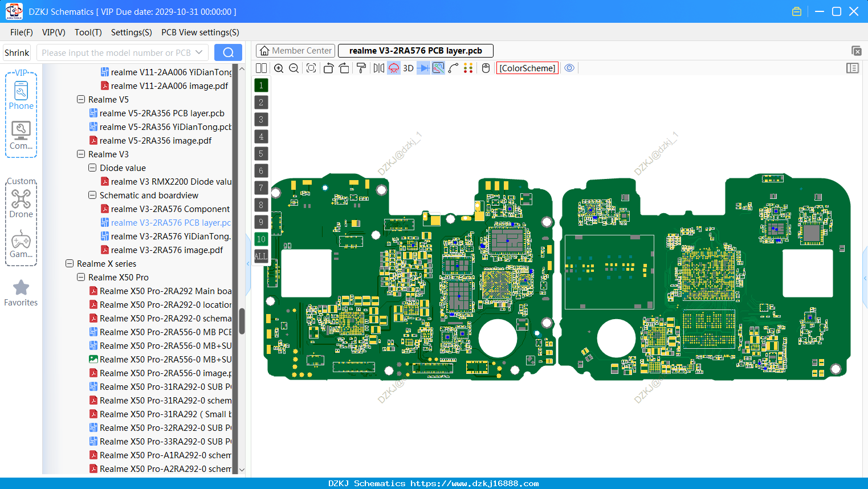
Task: Click the mouse settings icon
Action: (486, 68)
